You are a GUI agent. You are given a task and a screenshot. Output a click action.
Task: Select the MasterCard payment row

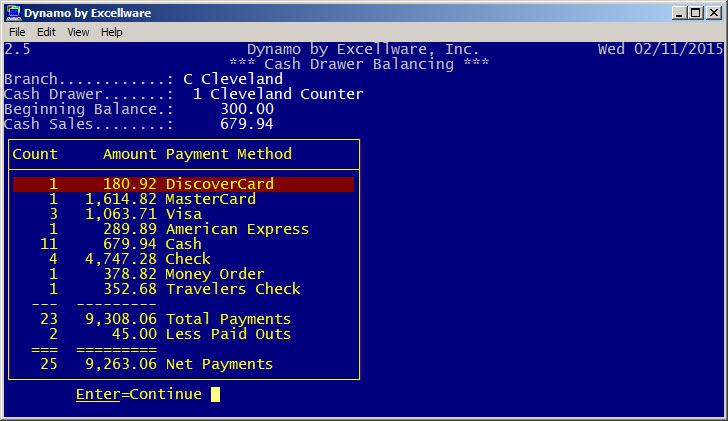(x=183, y=199)
